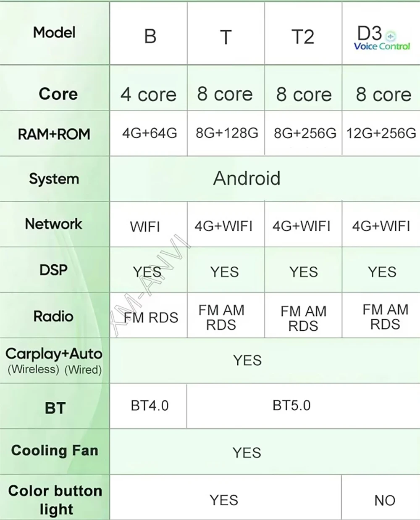Select the 8G+256G cell under T2
Viewport: 420px width, 520px height.
click(305, 133)
